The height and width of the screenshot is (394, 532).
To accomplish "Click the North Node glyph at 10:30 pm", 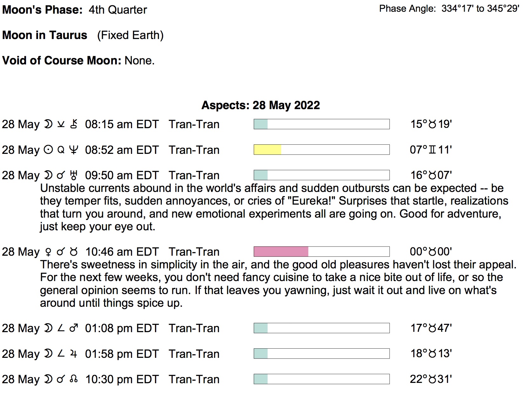I will (x=74, y=379).
